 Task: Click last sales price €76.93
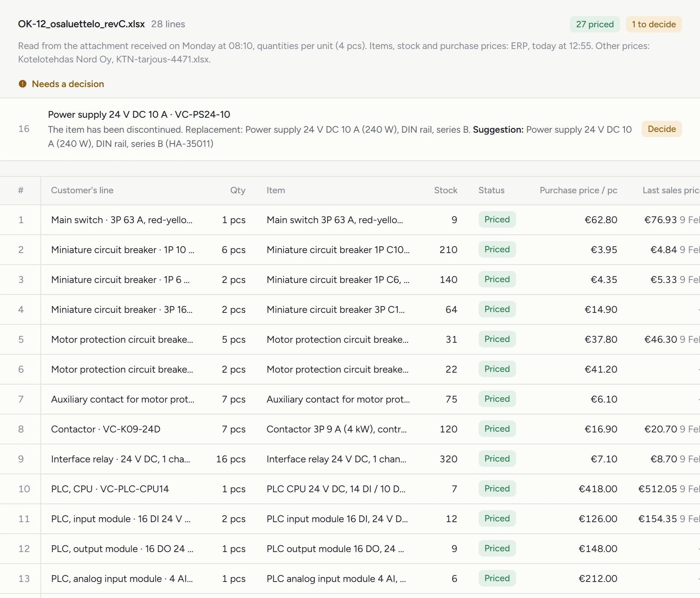(660, 220)
